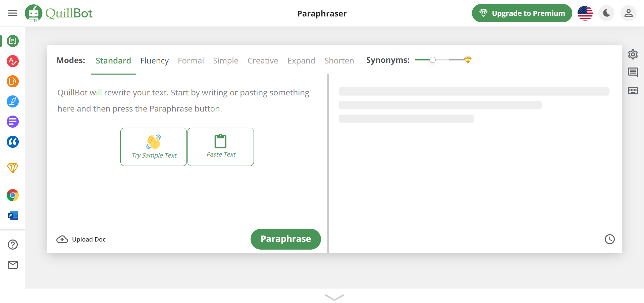Open the Feedback comment icon

(633, 72)
